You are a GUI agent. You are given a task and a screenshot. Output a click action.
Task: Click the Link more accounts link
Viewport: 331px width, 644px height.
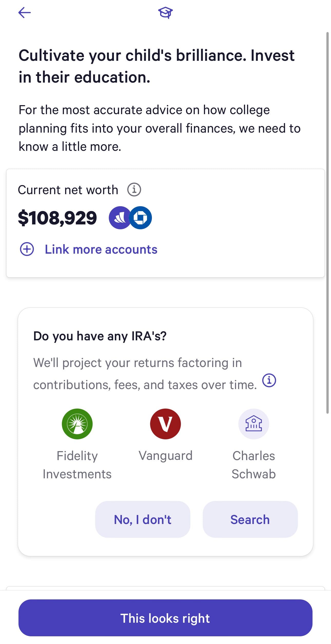[101, 249]
